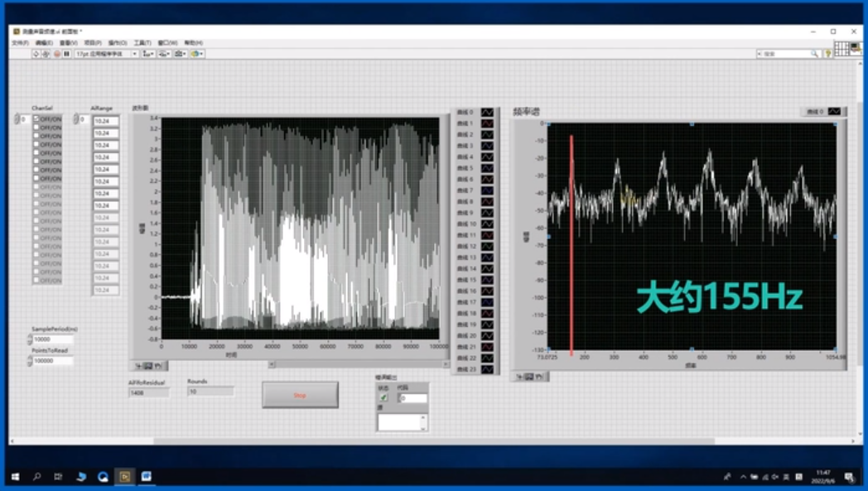The height and width of the screenshot is (491, 868).
Task: Toggle the second ChanSel OFF/ON checkbox
Action: (x=36, y=128)
